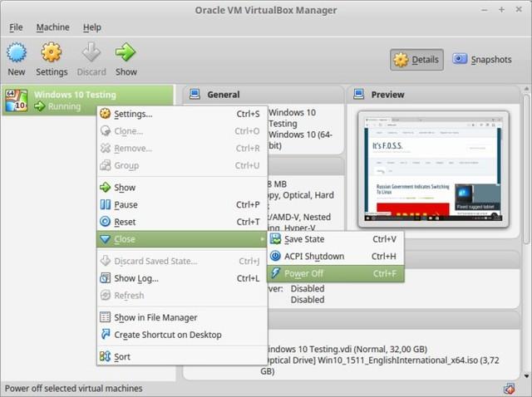Switch to the Snapshots view
Screen dimensions: 532x397
[x=482, y=60]
